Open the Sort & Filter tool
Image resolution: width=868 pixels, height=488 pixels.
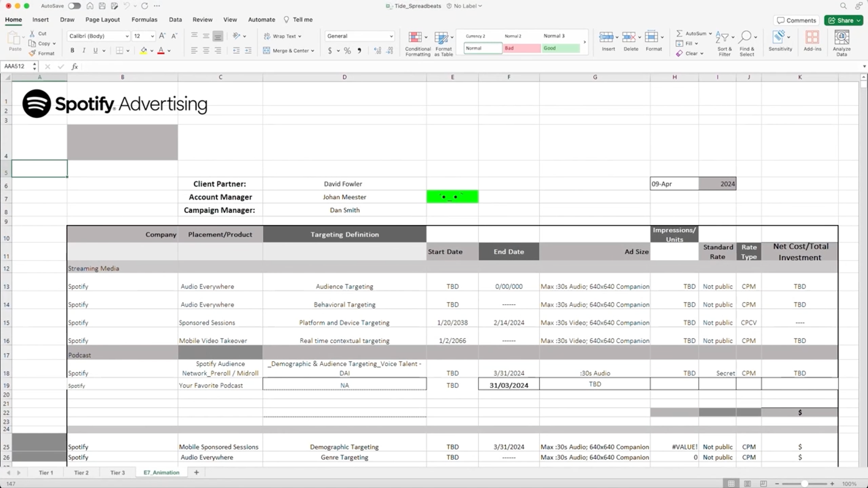(722, 38)
